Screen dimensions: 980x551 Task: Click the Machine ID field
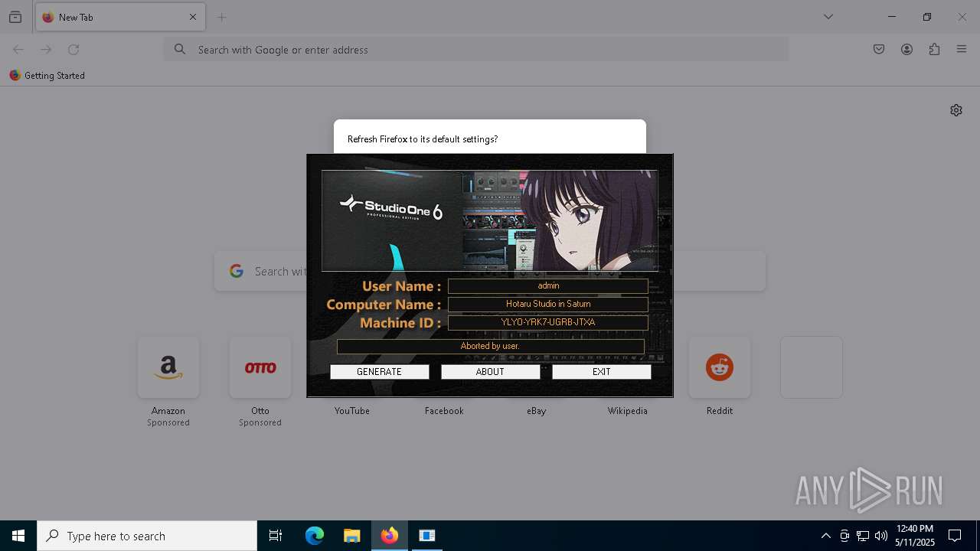(x=548, y=323)
